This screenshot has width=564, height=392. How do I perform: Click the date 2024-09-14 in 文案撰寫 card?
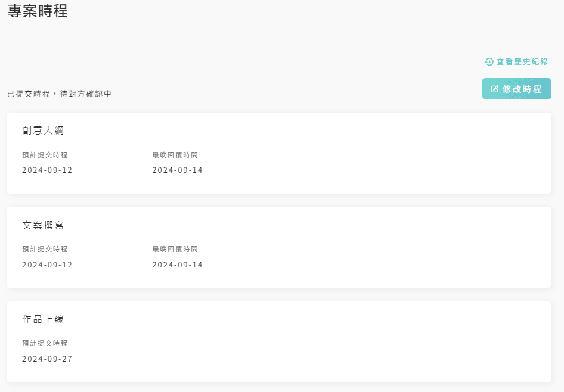(x=176, y=265)
